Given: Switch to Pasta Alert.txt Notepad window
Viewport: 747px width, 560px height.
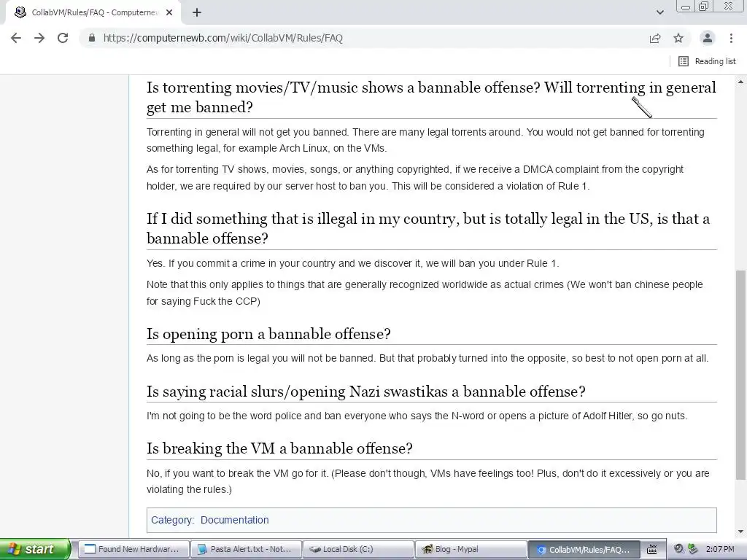Looking at the screenshot, I should point(246,549).
